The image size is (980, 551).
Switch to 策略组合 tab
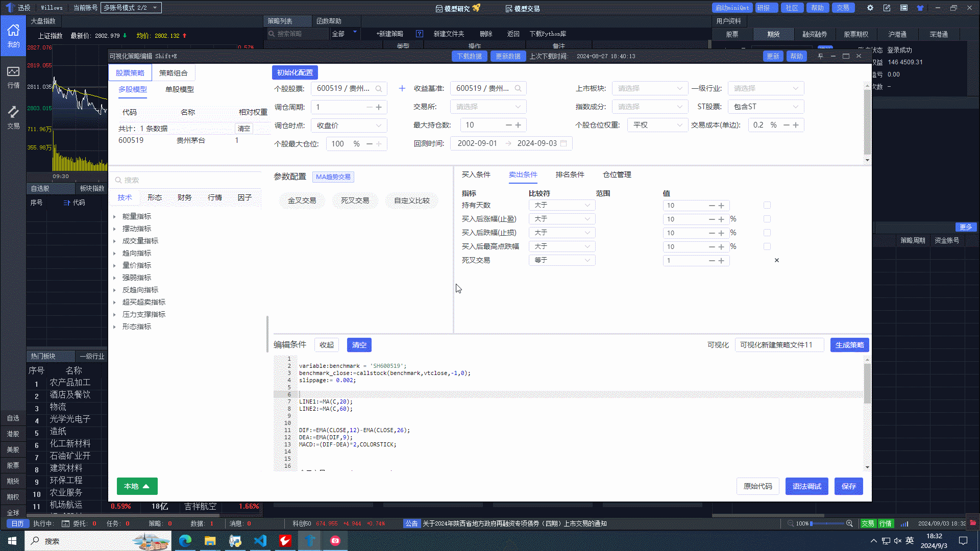pos(174,73)
